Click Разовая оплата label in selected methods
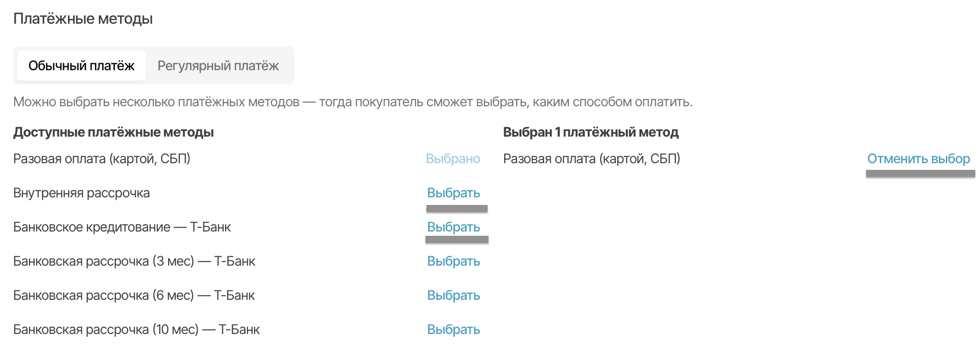Image resolution: width=980 pixels, height=352 pixels. (592, 158)
